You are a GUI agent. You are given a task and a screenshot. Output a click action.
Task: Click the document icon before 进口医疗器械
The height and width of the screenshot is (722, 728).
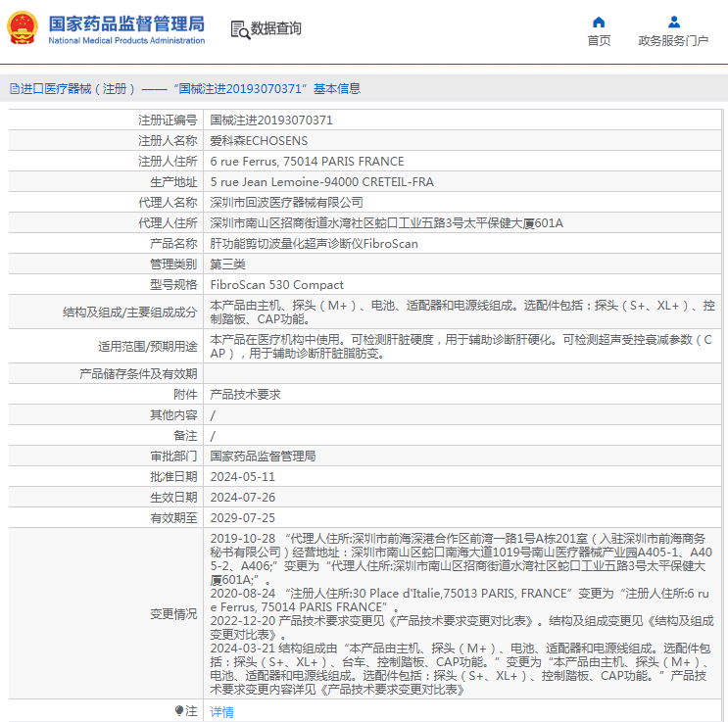pos(15,89)
